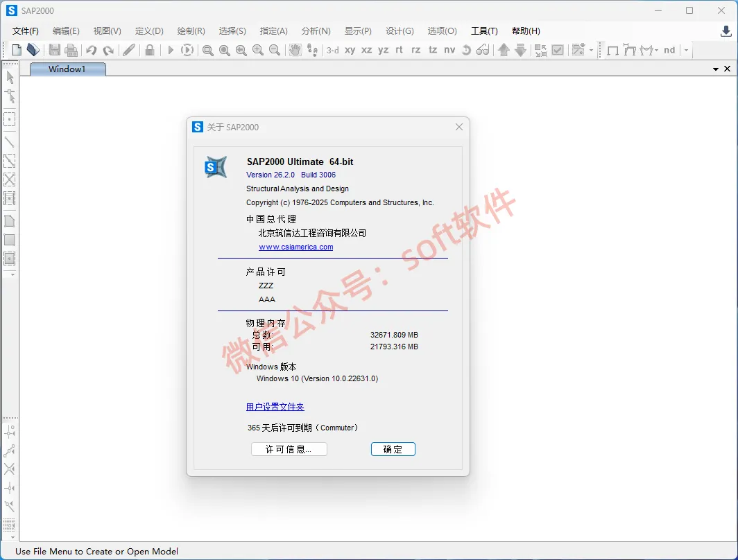The height and width of the screenshot is (560, 738).
Task: Open a model with the folder icon
Action: point(33,50)
